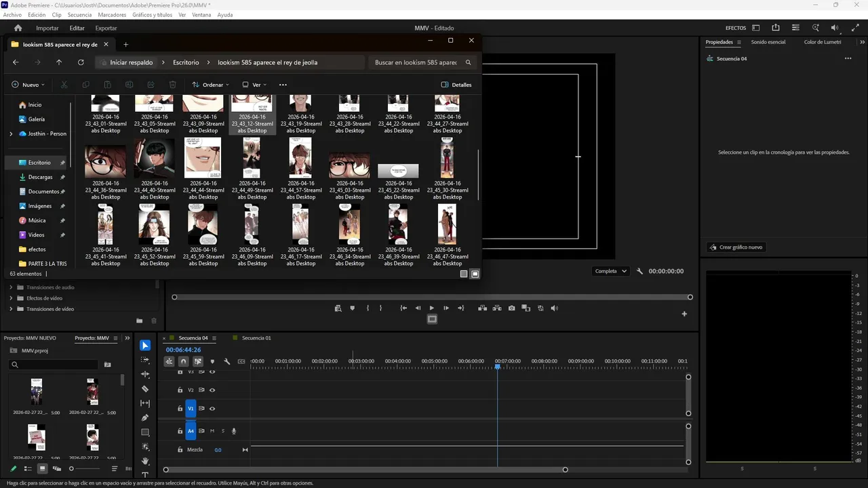This screenshot has height=488, width=868.
Task: Click the Lift button in Program monitor
Action: tap(482, 308)
